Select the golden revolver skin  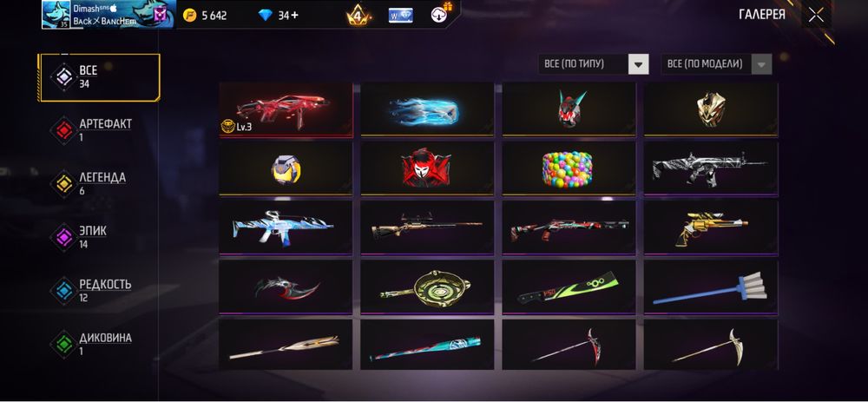tap(711, 227)
